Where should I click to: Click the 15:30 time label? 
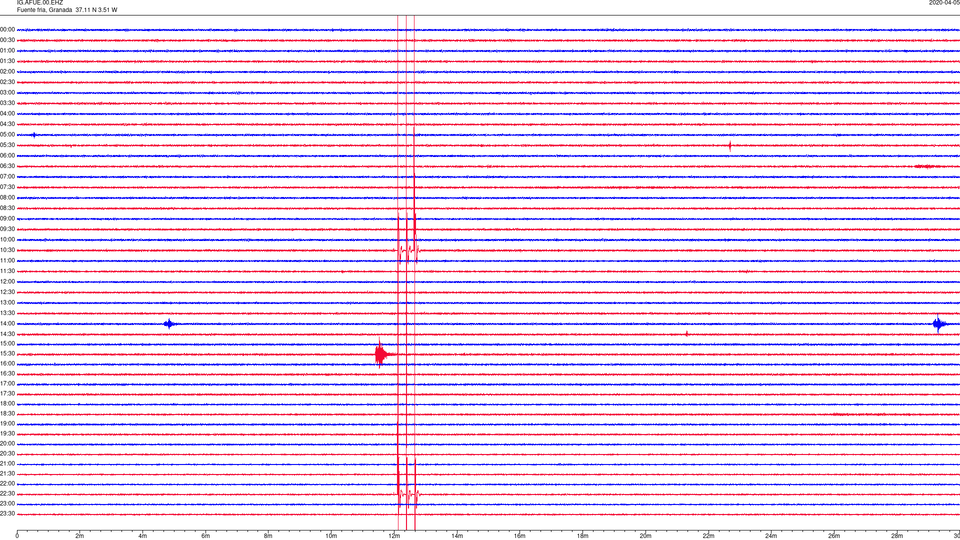coord(7,353)
